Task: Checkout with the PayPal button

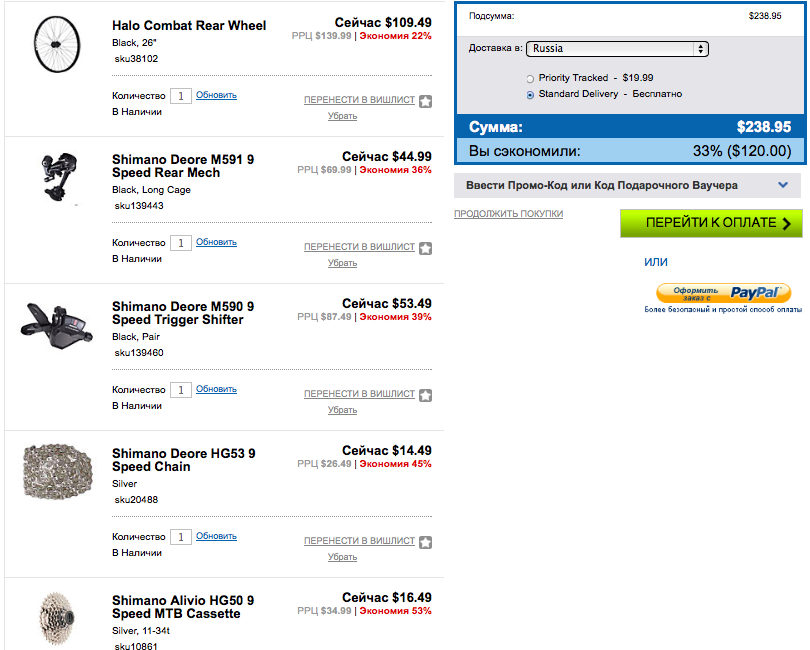Action: pos(723,293)
